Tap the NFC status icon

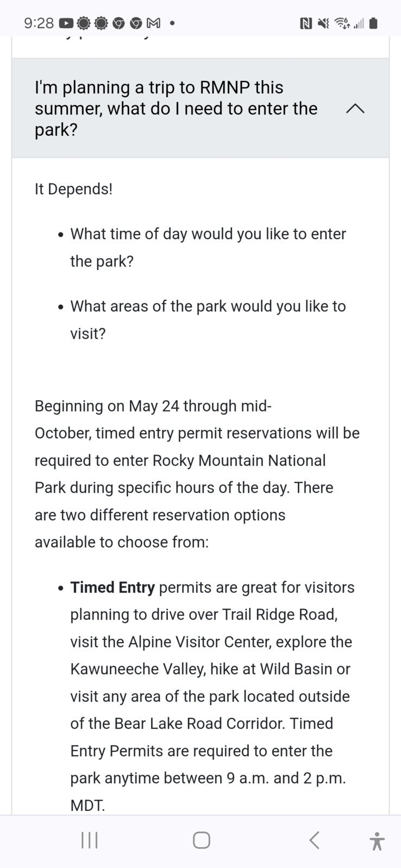click(x=306, y=23)
